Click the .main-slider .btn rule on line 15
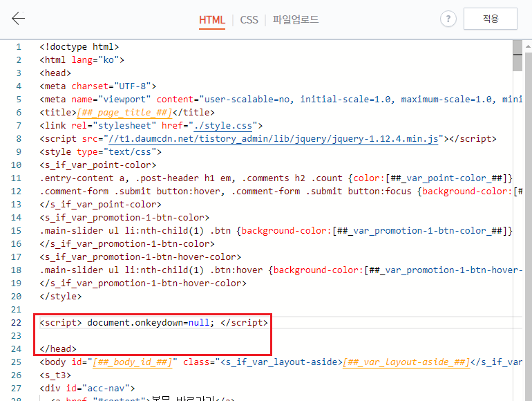 click(276, 231)
